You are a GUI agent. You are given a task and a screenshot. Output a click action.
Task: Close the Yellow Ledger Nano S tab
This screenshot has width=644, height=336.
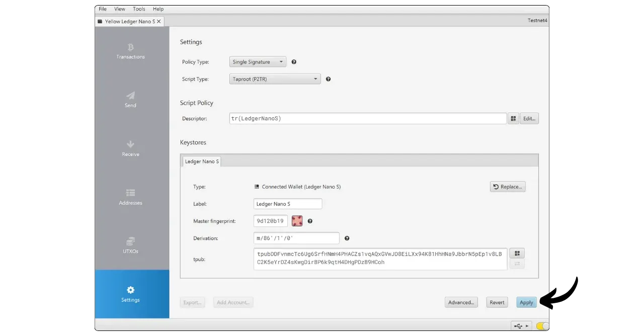pyautogui.click(x=159, y=22)
